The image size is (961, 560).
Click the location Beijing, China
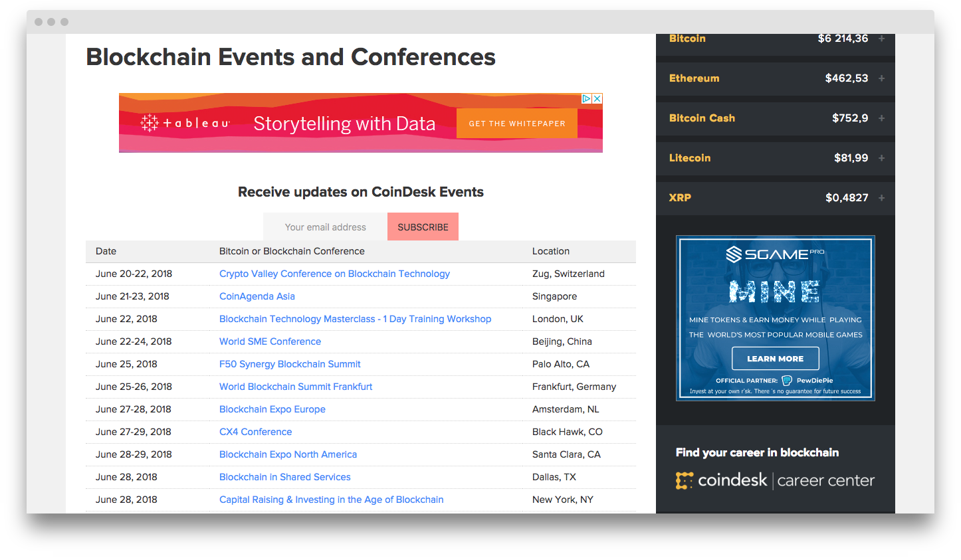[x=562, y=341]
